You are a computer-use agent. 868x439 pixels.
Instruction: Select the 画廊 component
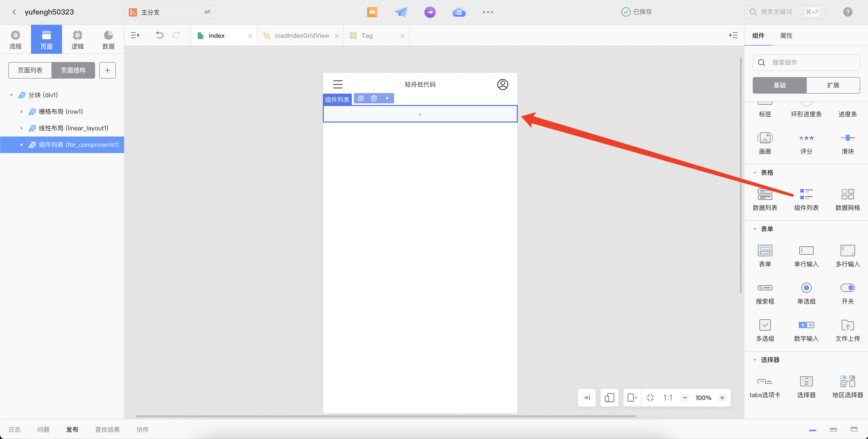coord(765,143)
